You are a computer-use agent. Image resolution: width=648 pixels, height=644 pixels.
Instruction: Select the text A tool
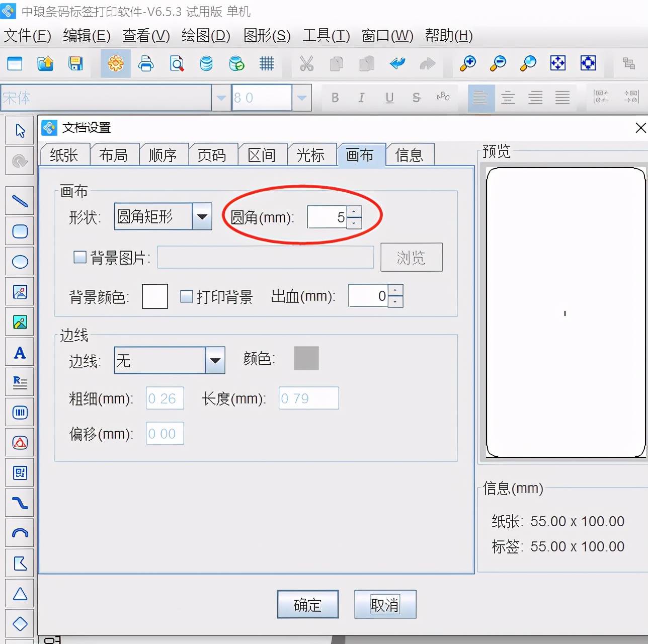coord(20,352)
